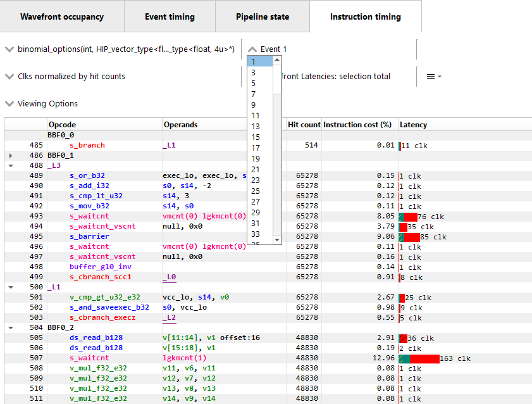Screen dimensions: 532x404
Task: Sort by the Hit count column header
Action: tap(304, 125)
